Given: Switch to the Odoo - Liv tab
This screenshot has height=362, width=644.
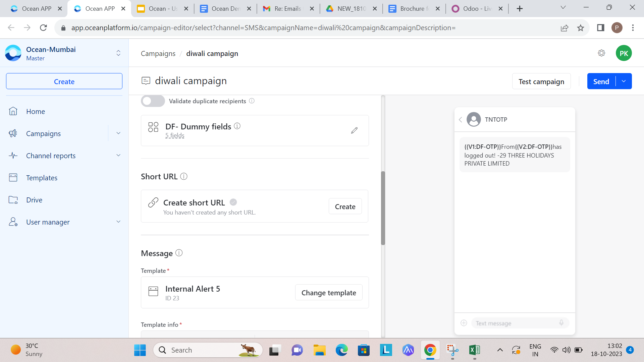Looking at the screenshot, I should [x=477, y=9].
